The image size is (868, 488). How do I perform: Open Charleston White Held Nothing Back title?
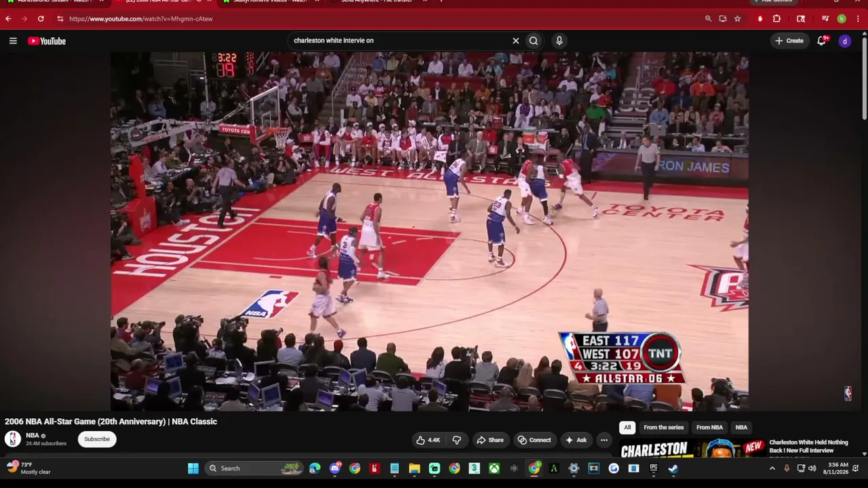(808, 447)
